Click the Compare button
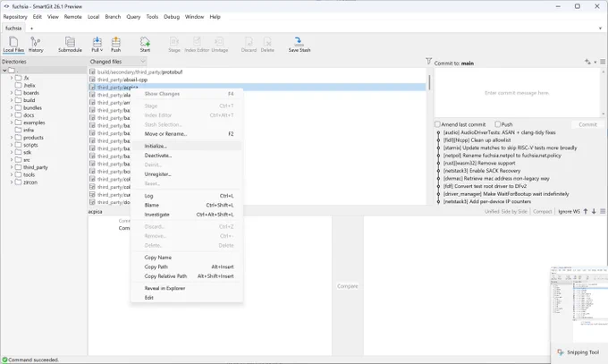The height and width of the screenshot is (364, 608). point(348,286)
